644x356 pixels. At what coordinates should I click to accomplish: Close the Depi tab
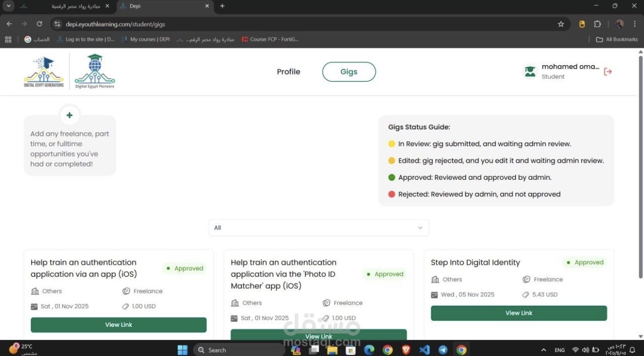coord(207,6)
